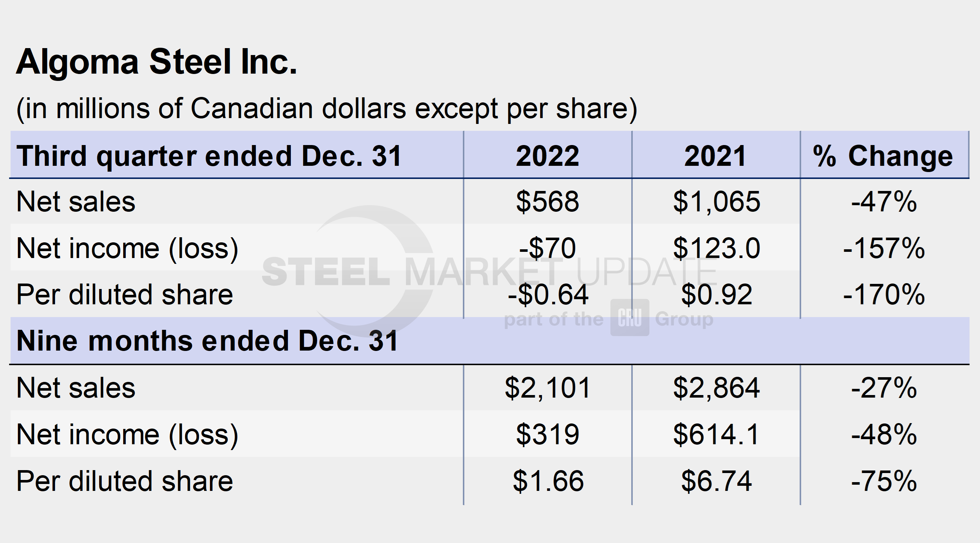Select the -75% change cell

coord(884,481)
